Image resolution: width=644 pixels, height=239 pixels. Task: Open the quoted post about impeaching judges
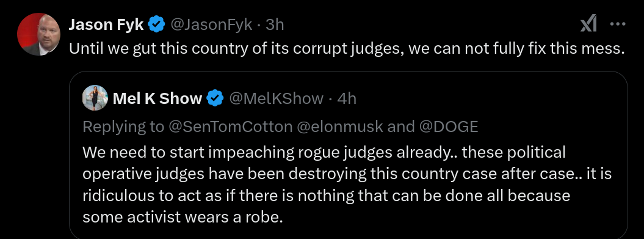click(349, 155)
